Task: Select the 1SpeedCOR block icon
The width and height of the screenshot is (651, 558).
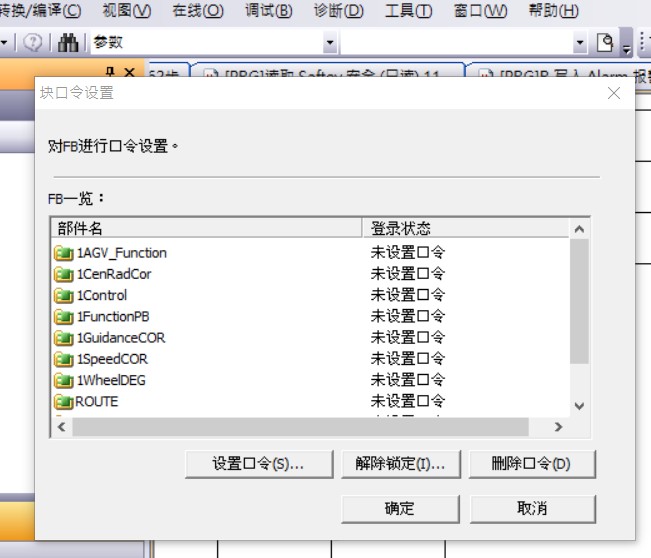Action: [x=64, y=359]
